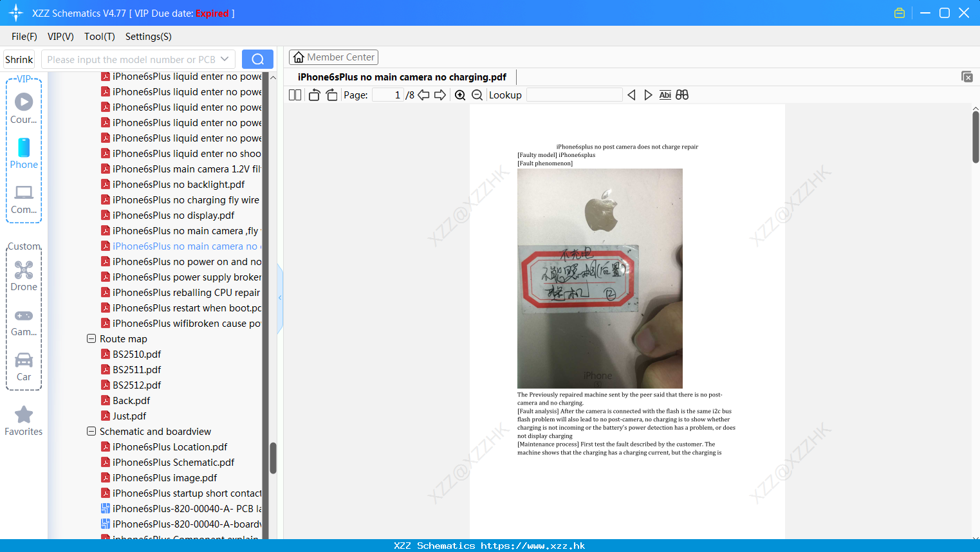This screenshot has width=980, height=552.
Task: Zoom out of the PDF
Action: coord(477,95)
